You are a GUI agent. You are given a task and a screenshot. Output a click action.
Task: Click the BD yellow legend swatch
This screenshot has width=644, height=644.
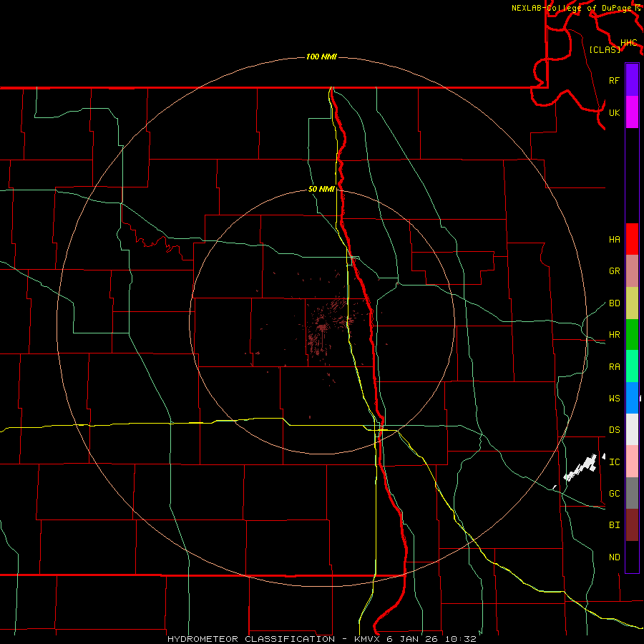click(632, 303)
